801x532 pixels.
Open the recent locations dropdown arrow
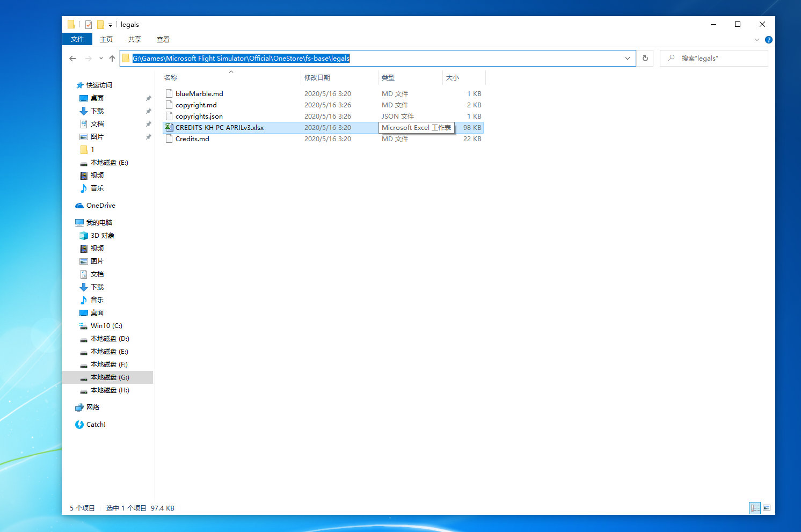pyautogui.click(x=101, y=59)
